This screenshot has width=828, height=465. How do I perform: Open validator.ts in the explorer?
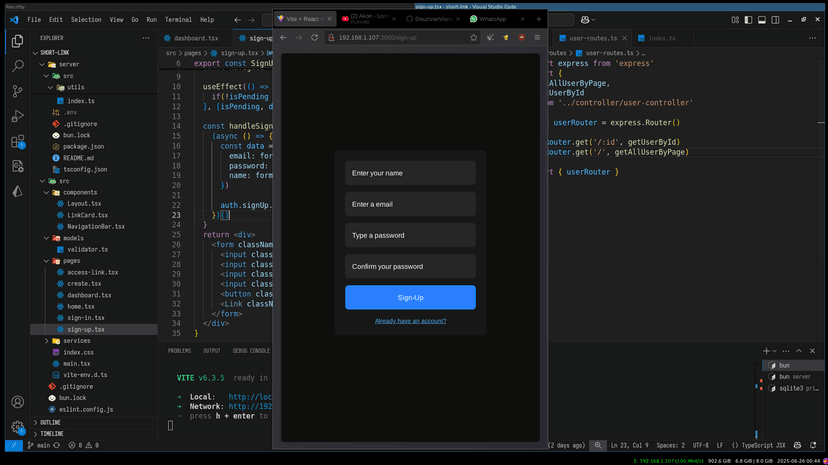coord(87,250)
